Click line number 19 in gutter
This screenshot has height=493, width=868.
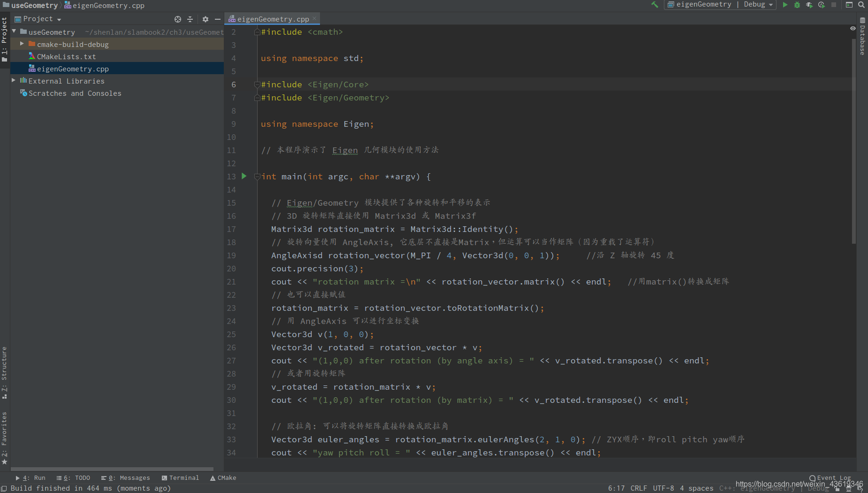231,255
